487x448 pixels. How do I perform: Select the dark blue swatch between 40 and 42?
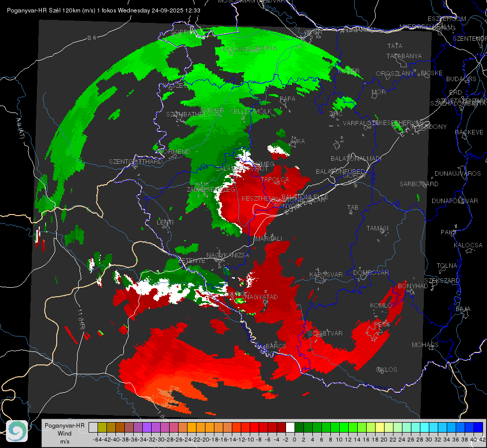[x=479, y=427]
